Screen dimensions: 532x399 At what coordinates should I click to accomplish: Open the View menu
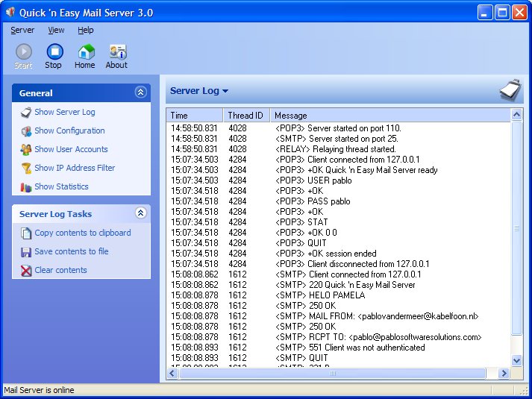tap(56, 30)
